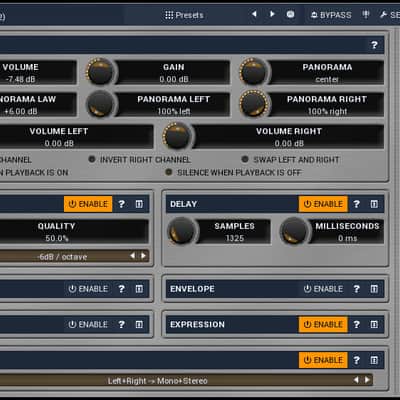Open help for the QUALITY panel
400x400 pixels.
click(x=122, y=204)
